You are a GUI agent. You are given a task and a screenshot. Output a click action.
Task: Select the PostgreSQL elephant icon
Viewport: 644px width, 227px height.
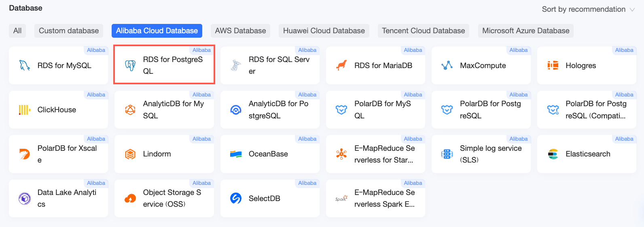130,65
